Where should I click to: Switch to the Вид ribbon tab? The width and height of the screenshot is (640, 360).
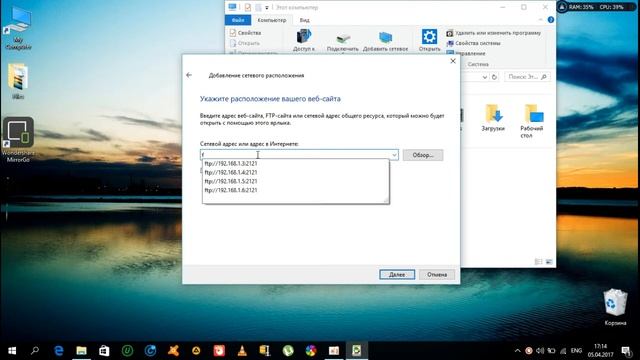[x=304, y=20]
